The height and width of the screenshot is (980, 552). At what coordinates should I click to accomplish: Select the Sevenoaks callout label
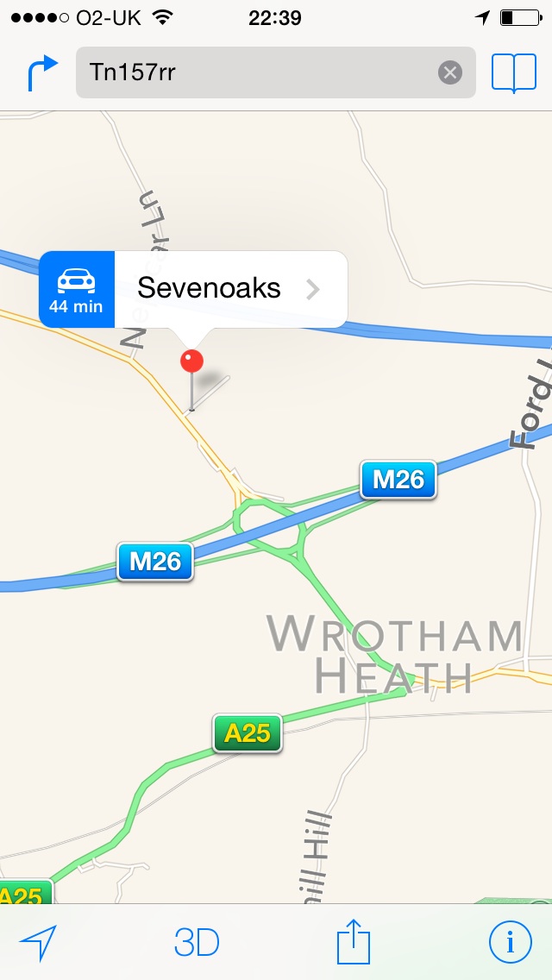(209, 288)
